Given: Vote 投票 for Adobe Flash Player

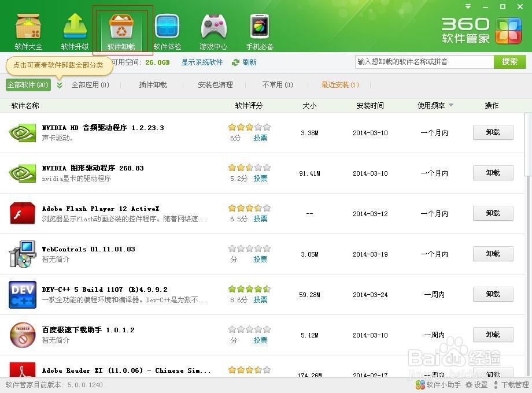Looking at the screenshot, I should [x=260, y=218].
